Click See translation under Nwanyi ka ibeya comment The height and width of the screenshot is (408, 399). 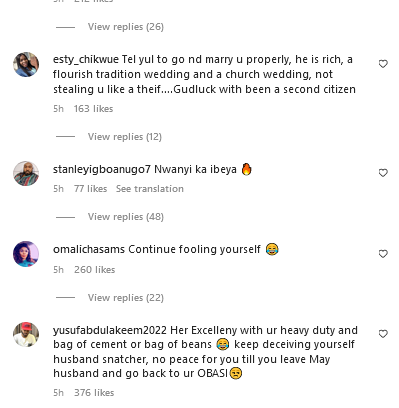coord(150,189)
